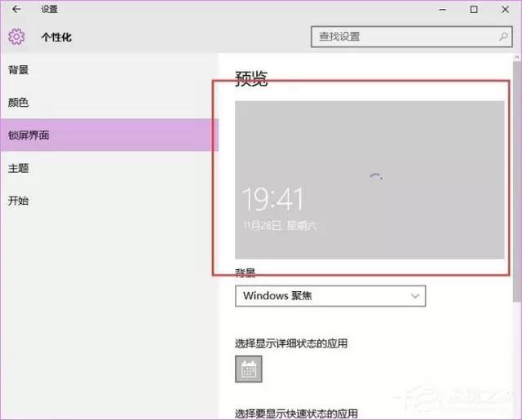This screenshot has width=522, height=420.
Task: Click the 选择要显示快速状态的应用 label
Action: click(296, 413)
